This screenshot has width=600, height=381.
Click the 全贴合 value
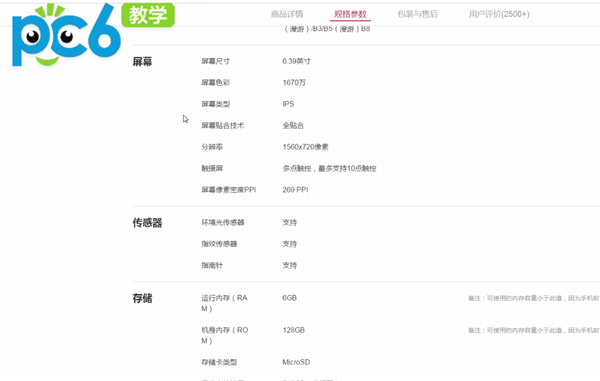coord(293,125)
